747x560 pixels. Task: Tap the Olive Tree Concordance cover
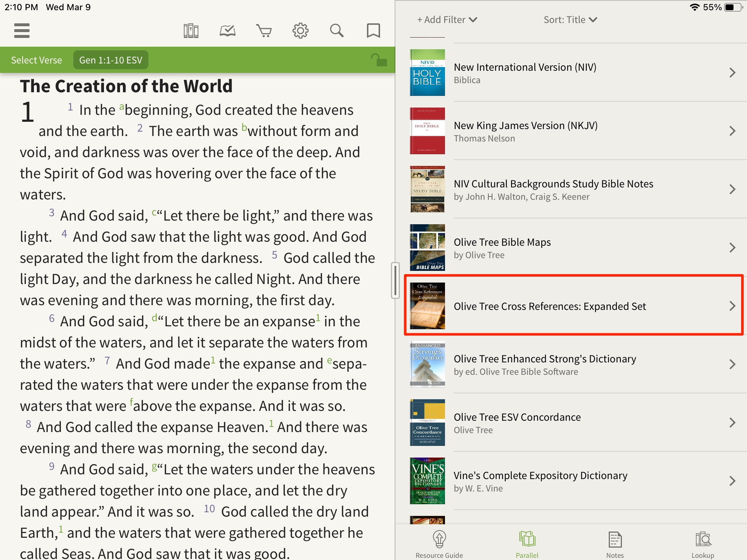point(427,423)
